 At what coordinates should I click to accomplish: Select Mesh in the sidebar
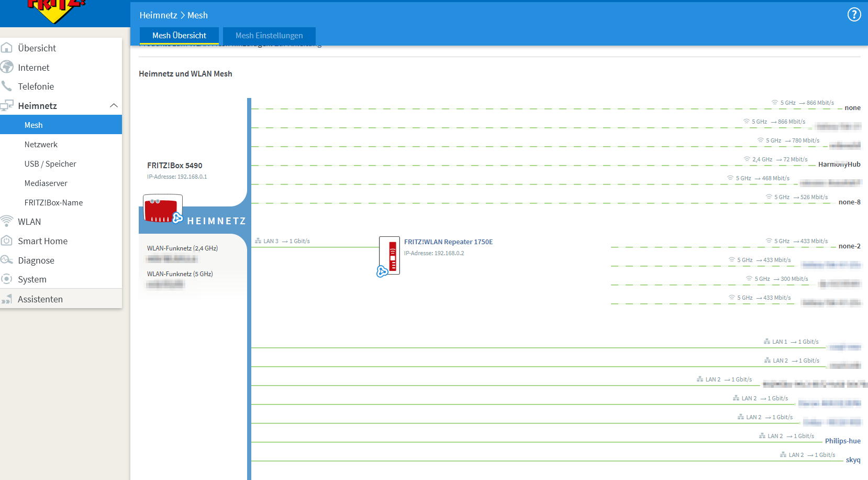61,125
